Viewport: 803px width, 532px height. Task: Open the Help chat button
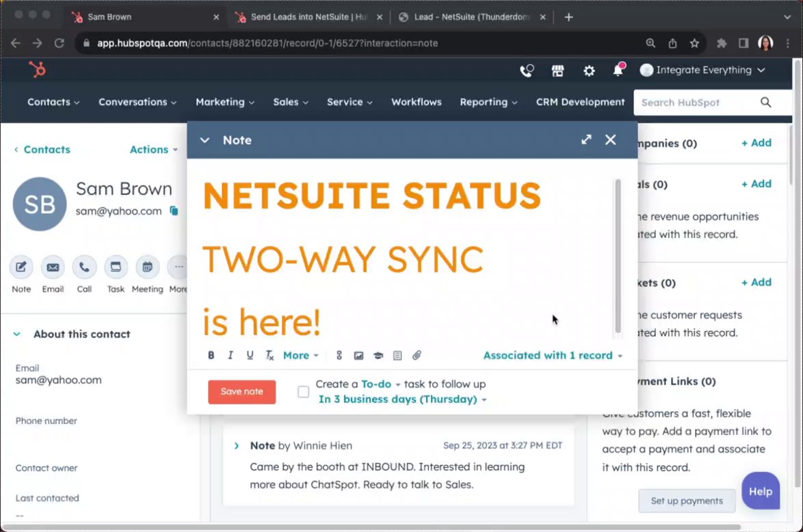click(761, 491)
